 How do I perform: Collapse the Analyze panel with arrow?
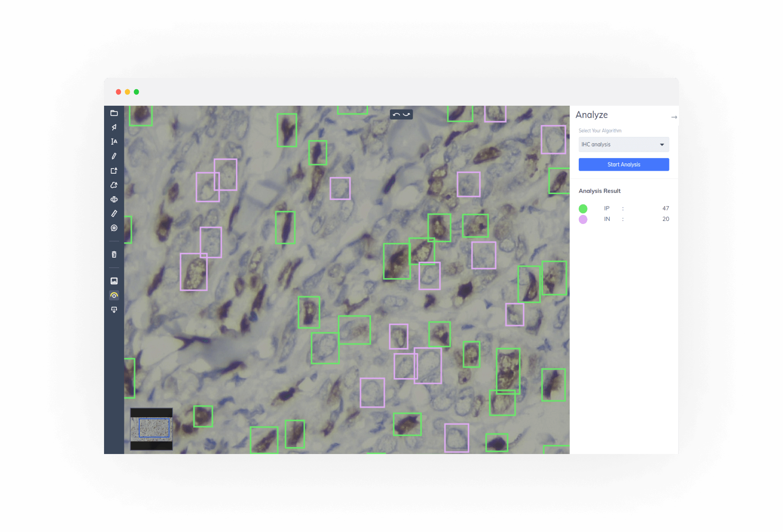[675, 117]
